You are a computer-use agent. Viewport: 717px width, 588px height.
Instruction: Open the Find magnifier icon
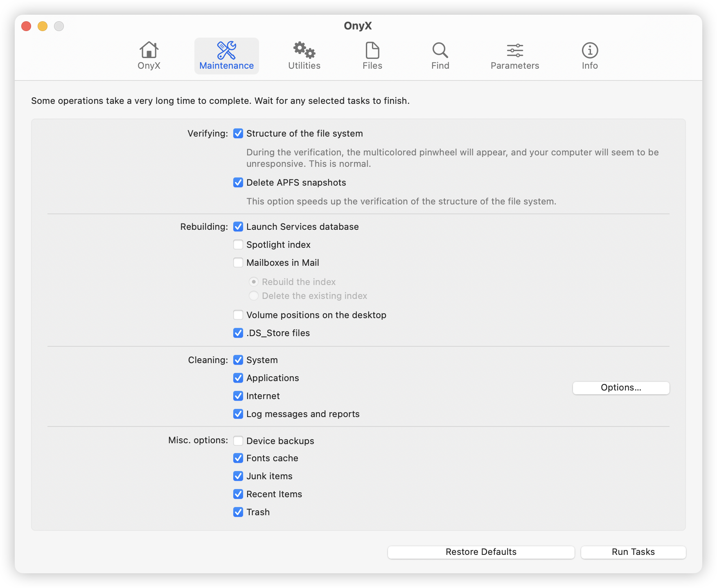[440, 50]
